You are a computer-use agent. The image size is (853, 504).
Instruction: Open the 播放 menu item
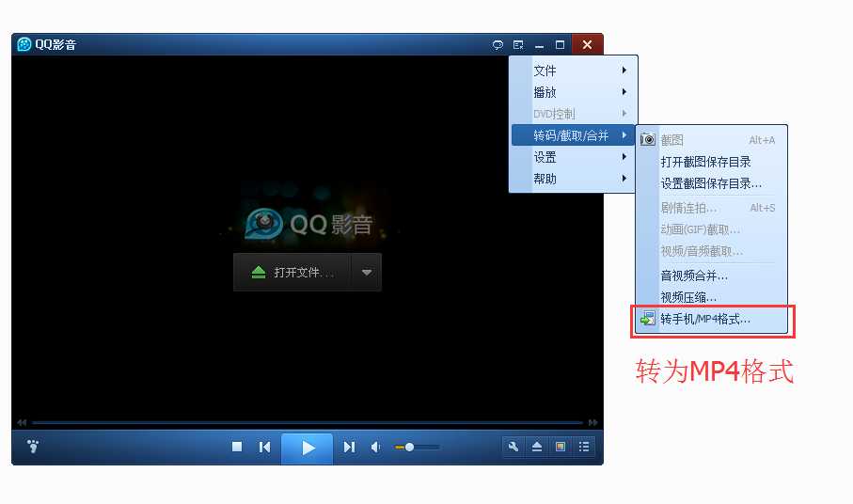574,92
